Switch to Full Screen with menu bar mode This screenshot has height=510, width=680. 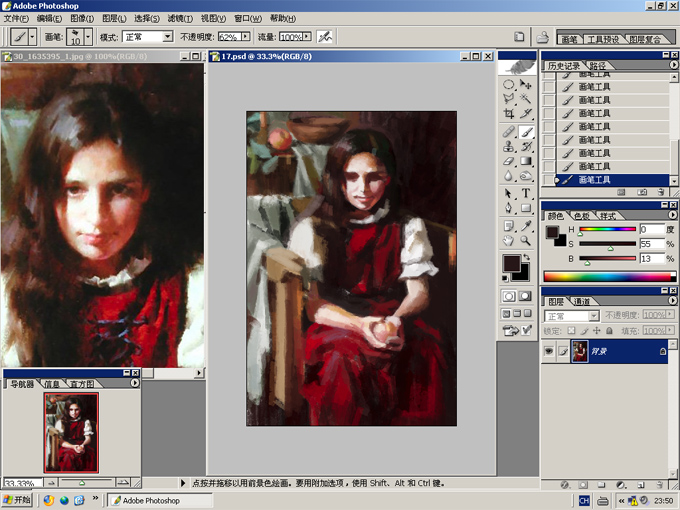click(517, 314)
